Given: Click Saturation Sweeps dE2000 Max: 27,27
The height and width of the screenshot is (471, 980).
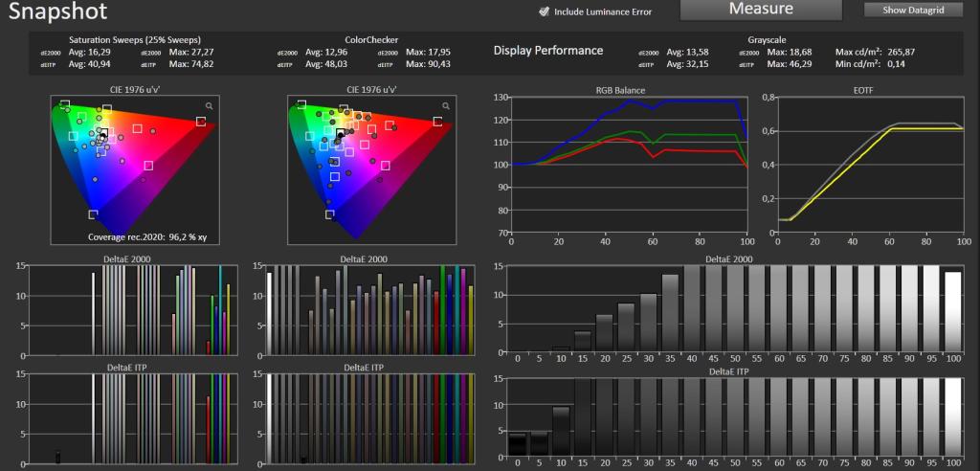Looking at the screenshot, I should (191, 52).
